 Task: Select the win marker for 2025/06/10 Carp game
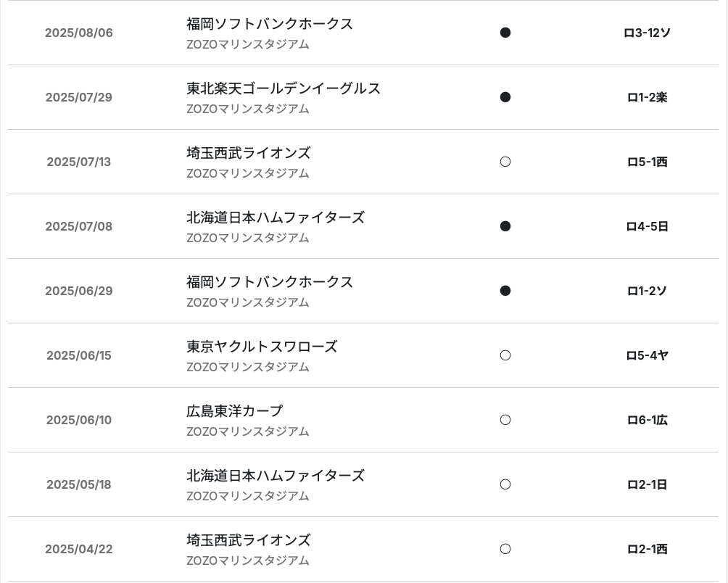coord(505,420)
